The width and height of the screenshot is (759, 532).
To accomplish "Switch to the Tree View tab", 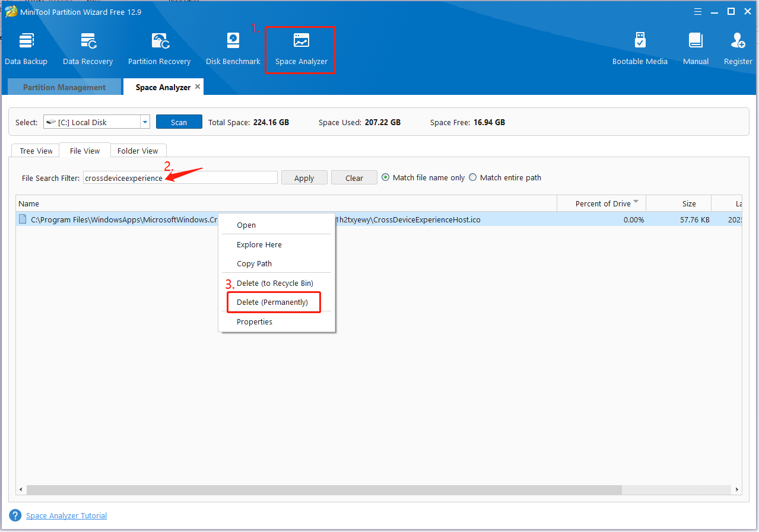I will 36,151.
